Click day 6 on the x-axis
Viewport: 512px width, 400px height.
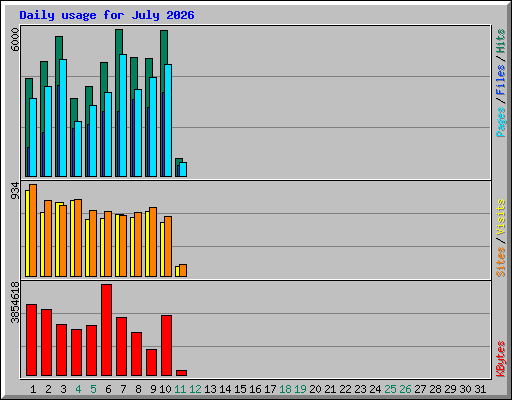click(108, 389)
